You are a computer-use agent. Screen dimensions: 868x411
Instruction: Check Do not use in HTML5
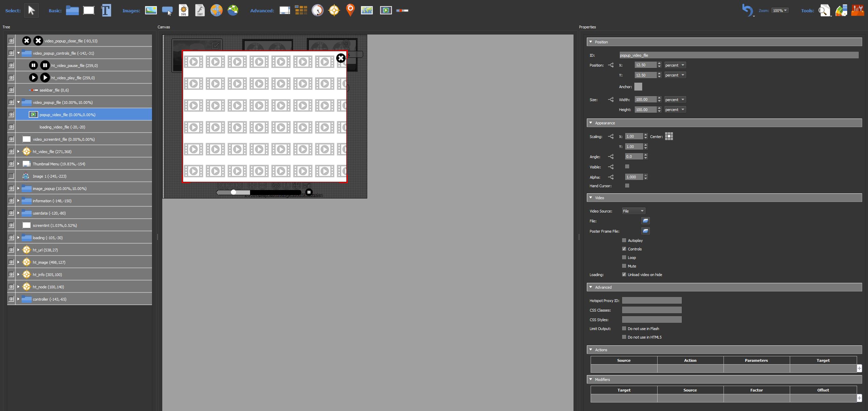coord(624,337)
